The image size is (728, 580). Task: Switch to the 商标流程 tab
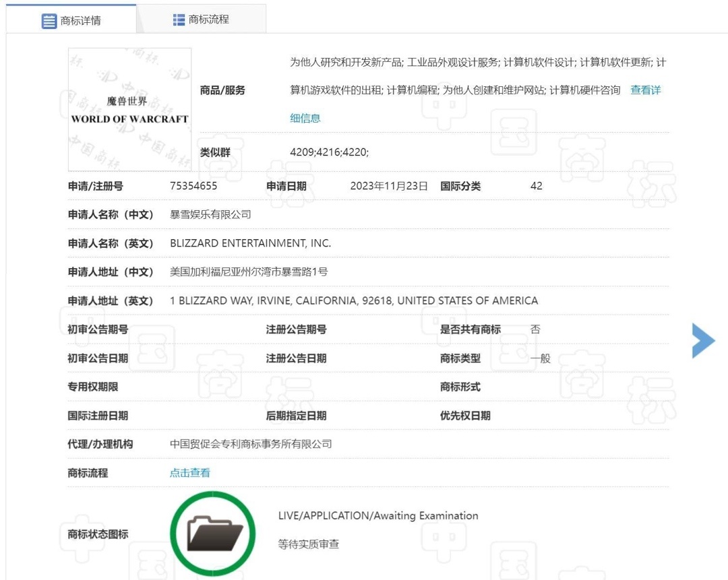(x=201, y=20)
